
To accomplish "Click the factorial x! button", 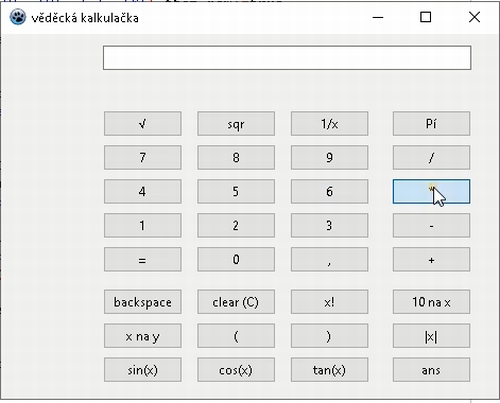I will pos(329,302).
